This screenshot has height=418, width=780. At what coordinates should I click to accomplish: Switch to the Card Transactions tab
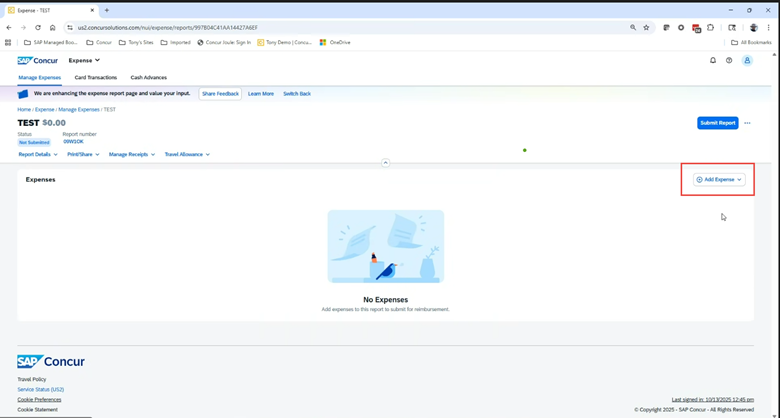click(x=96, y=77)
